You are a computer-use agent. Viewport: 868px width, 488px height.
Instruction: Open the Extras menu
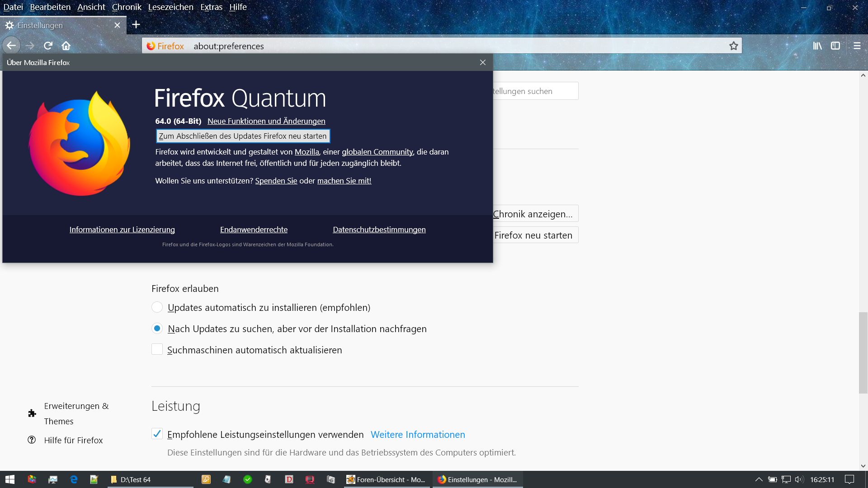click(x=211, y=7)
